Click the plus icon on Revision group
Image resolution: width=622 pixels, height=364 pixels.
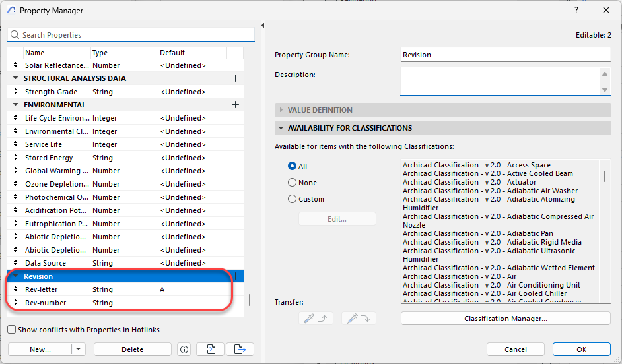(x=236, y=276)
